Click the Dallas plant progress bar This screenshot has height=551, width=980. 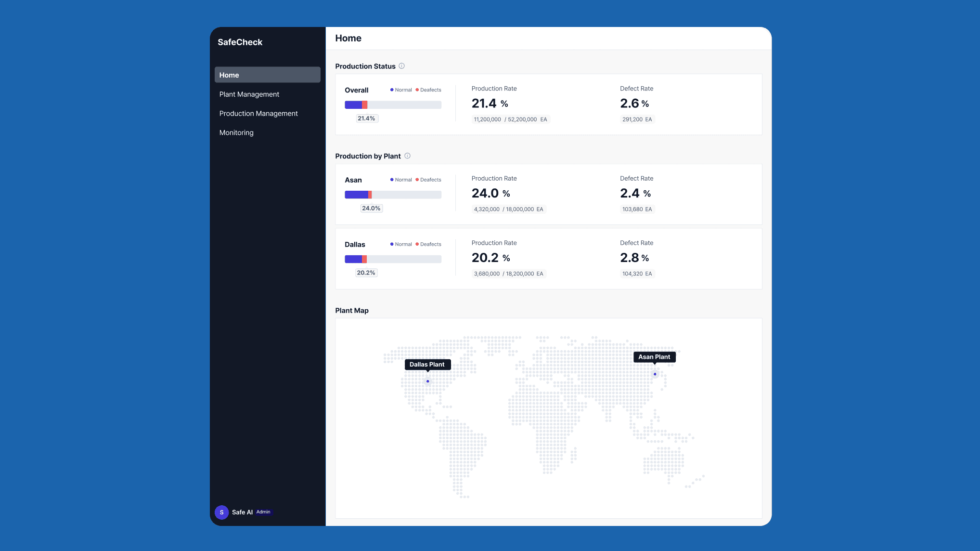(x=393, y=259)
